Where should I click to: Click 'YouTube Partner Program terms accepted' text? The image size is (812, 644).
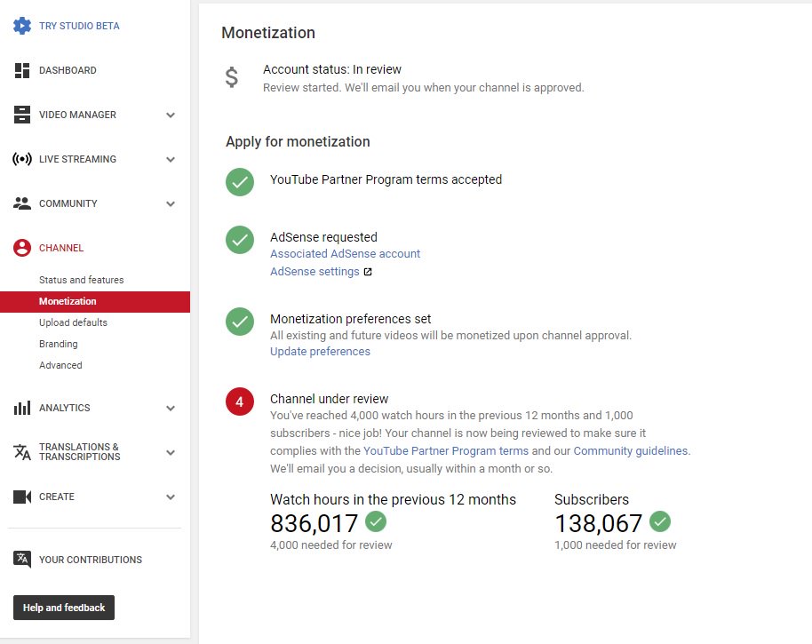click(x=386, y=179)
